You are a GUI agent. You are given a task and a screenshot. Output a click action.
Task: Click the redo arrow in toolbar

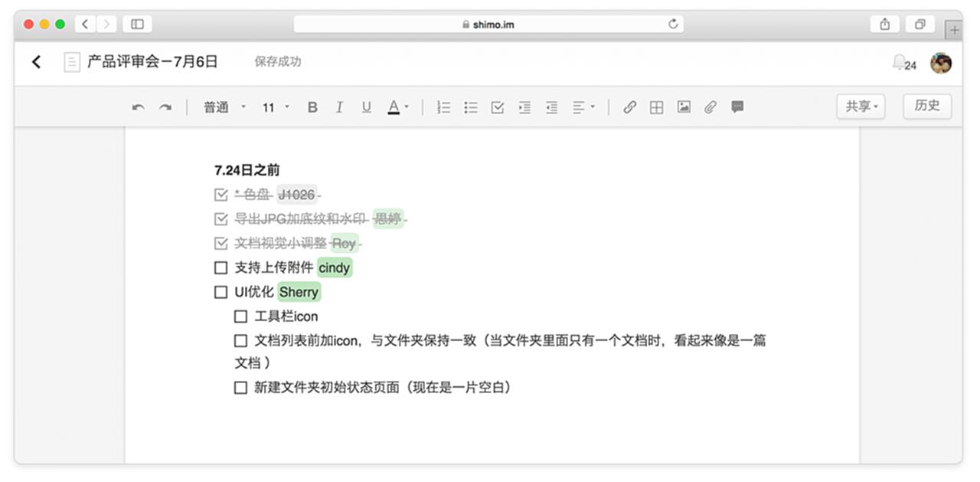pyautogui.click(x=165, y=108)
